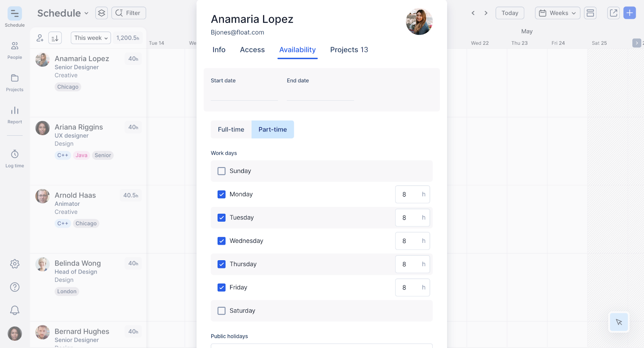644x348 pixels.
Task: Click the notifications bell icon
Action: click(14, 310)
